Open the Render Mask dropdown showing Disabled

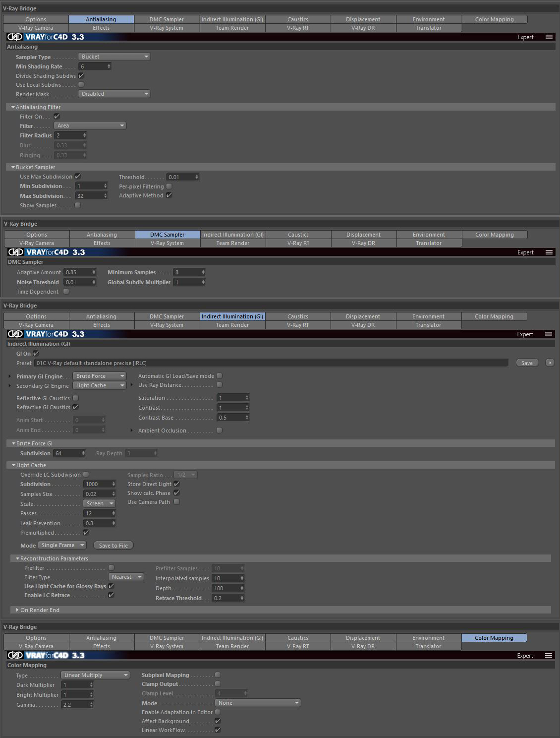coord(114,94)
